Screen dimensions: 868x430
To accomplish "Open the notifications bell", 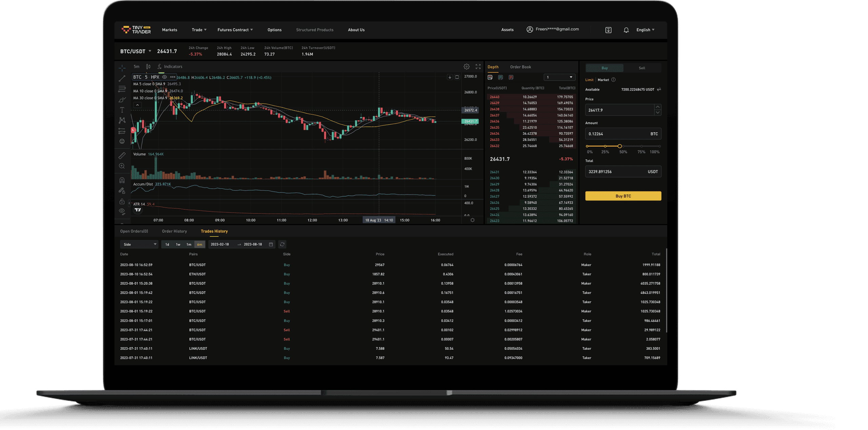I will [x=626, y=30].
